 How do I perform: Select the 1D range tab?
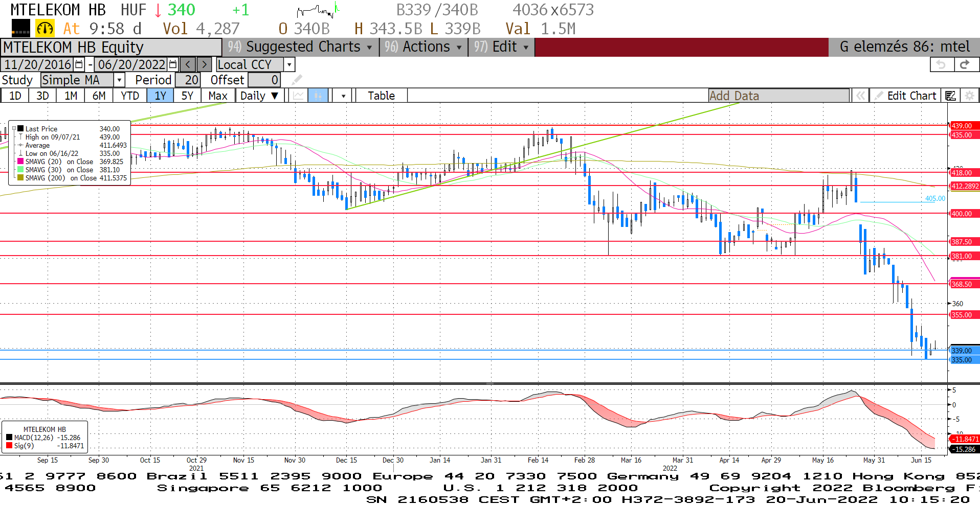click(15, 96)
